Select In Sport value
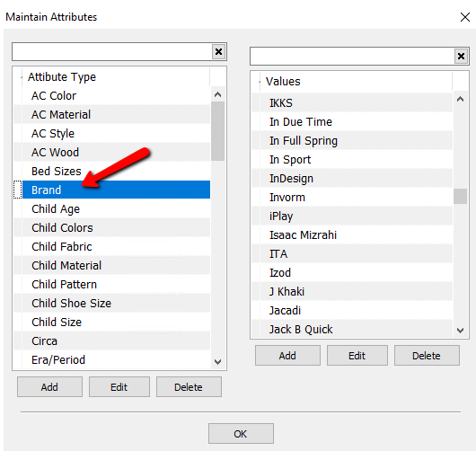476x451 pixels. (352, 159)
